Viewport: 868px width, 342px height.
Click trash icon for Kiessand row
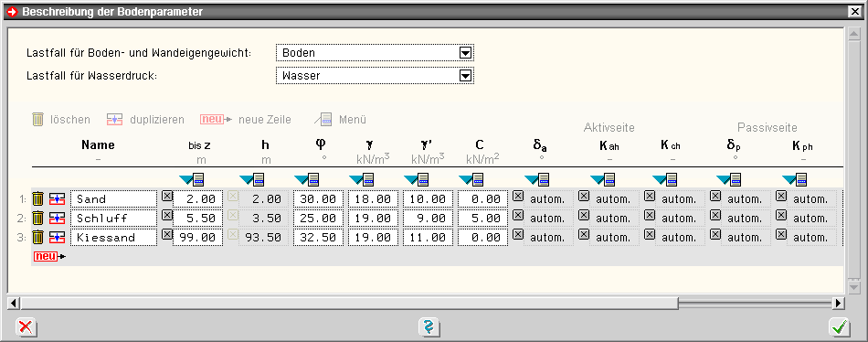(x=37, y=237)
